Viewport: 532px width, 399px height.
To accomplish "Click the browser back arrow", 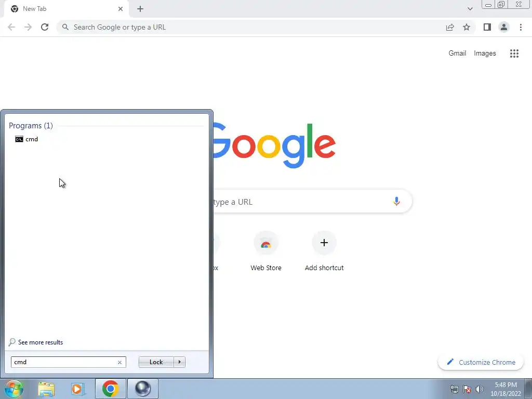I will (11, 27).
